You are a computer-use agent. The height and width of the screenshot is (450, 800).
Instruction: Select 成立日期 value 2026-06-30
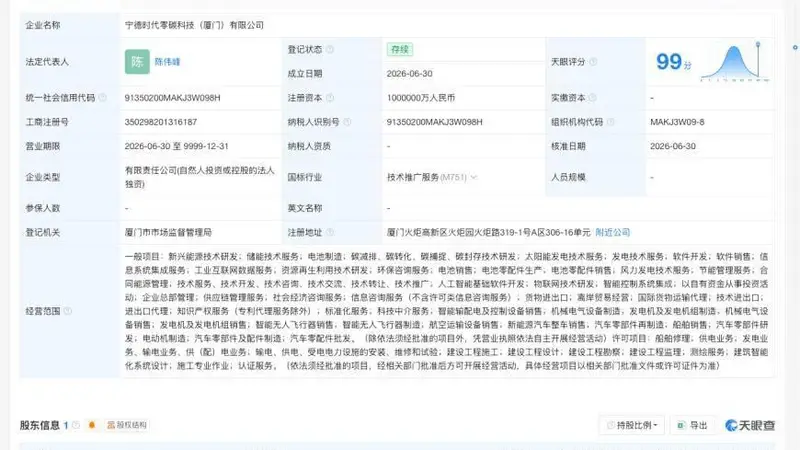coord(409,73)
